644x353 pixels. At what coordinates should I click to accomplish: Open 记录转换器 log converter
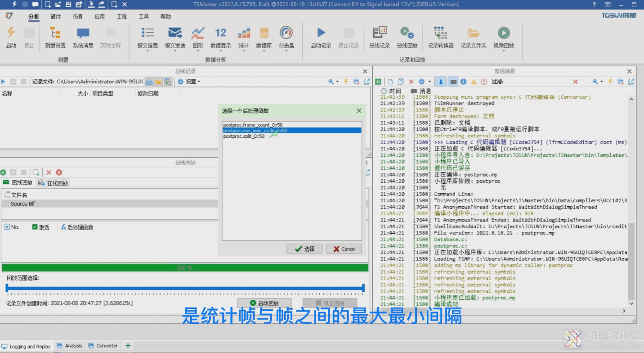pos(441,37)
